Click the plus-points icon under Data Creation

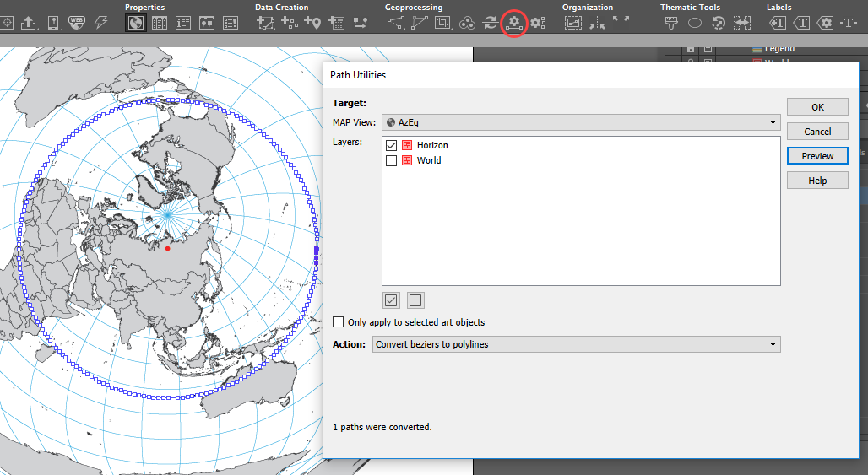pos(289,23)
